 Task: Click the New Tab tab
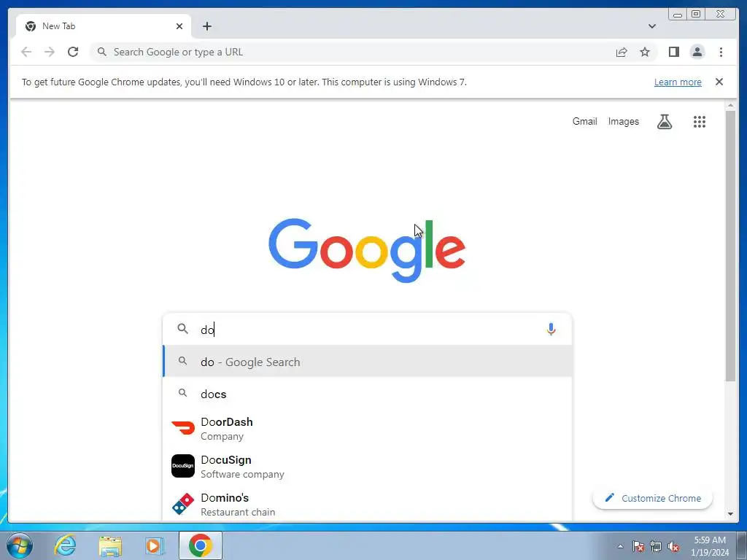(104, 26)
